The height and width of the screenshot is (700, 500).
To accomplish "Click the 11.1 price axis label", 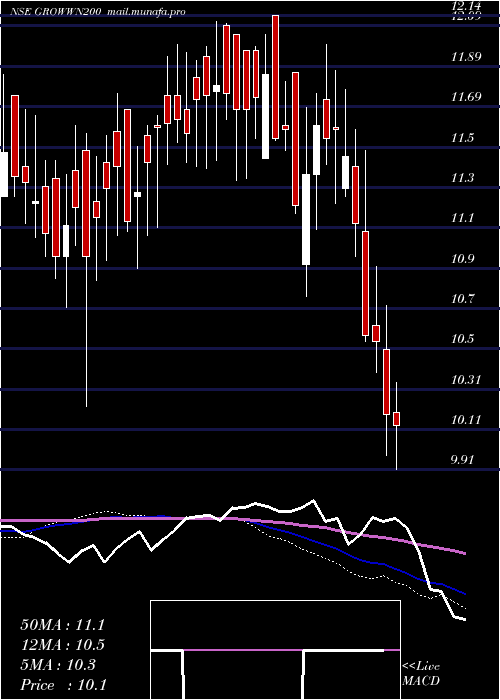I will [x=462, y=218].
